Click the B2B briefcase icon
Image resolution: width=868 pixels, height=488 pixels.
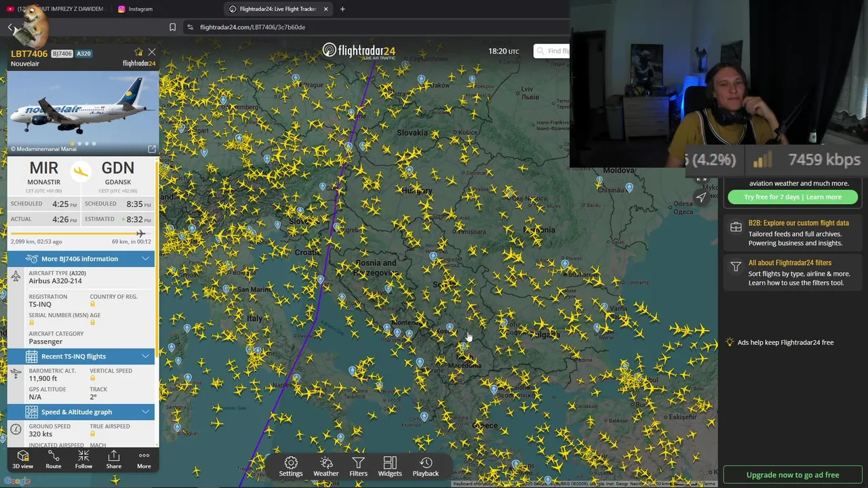click(736, 228)
